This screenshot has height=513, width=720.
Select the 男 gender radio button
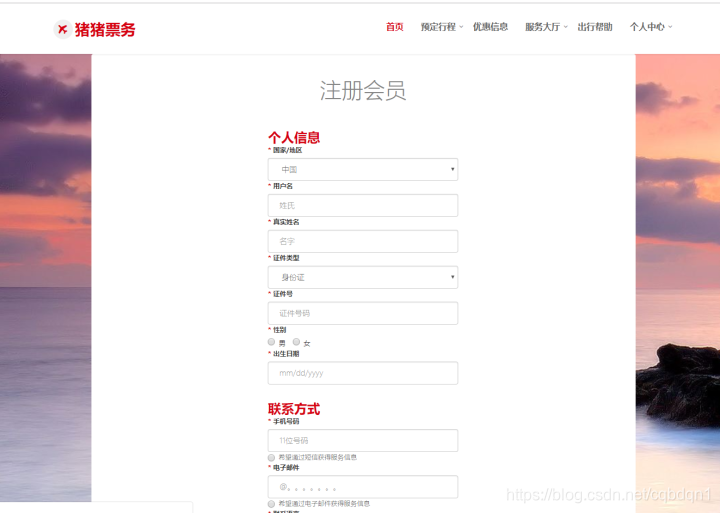[x=271, y=342]
